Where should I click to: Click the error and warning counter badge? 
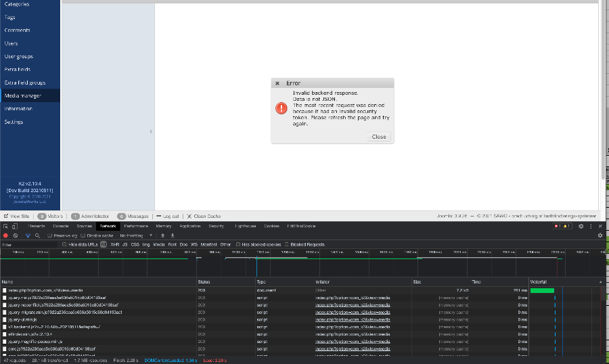[562, 226]
